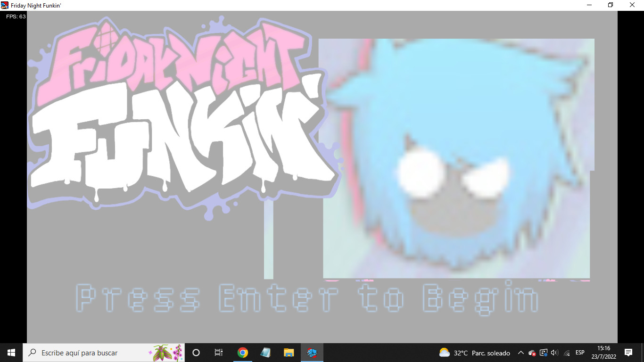Click the 'Press Enter to Begin' text
Image resolution: width=644 pixels, height=362 pixels.
[307, 297]
